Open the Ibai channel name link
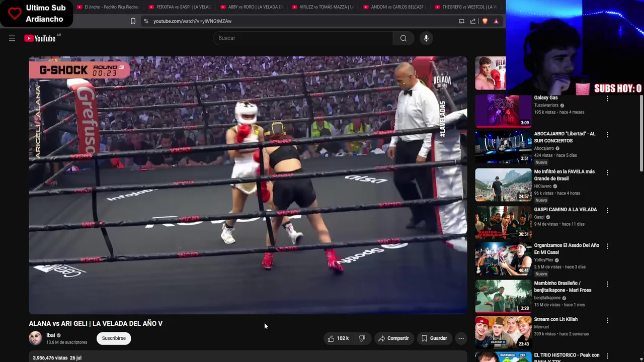The width and height of the screenshot is (644, 362). click(51, 335)
